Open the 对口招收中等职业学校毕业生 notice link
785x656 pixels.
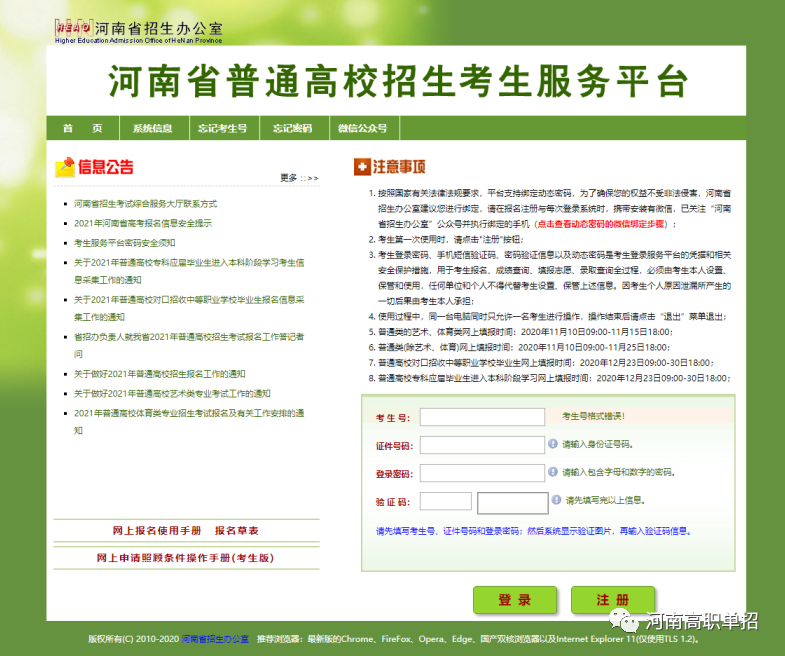[189, 308]
